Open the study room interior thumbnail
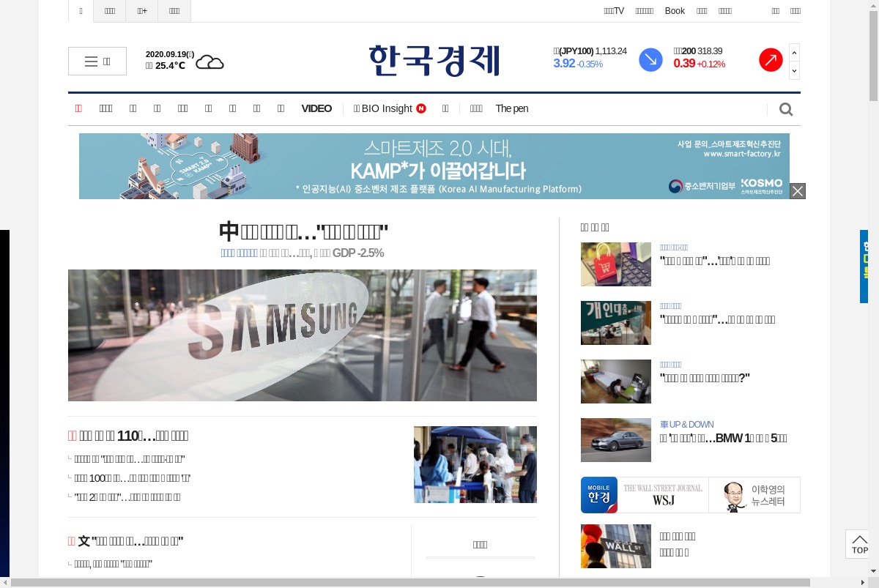 pyautogui.click(x=616, y=382)
